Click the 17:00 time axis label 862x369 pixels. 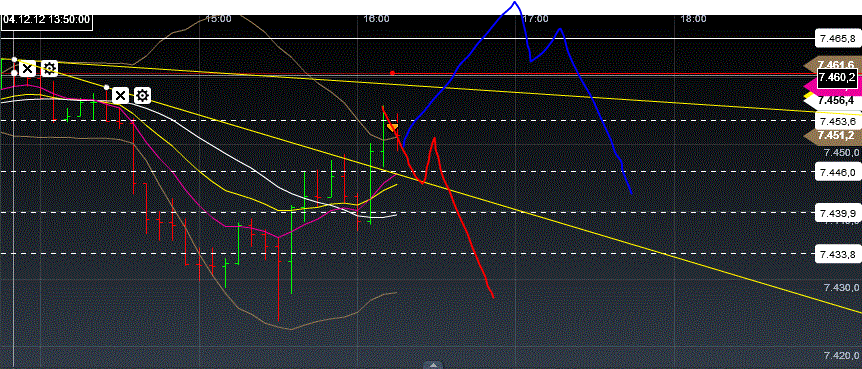[x=535, y=19]
